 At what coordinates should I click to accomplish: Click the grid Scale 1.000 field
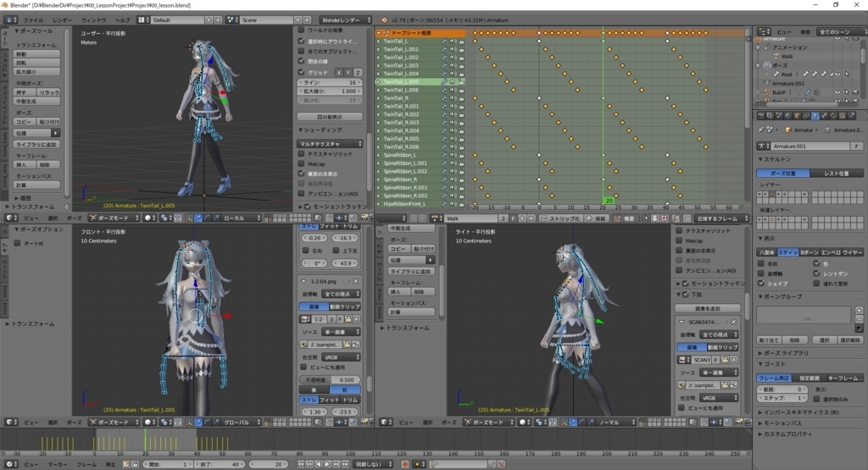tap(330, 91)
